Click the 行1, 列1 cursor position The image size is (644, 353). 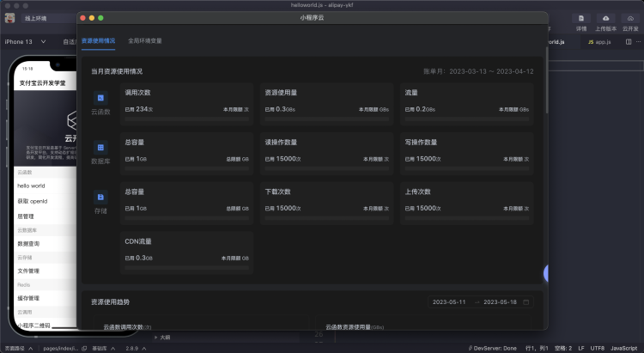coord(537,348)
